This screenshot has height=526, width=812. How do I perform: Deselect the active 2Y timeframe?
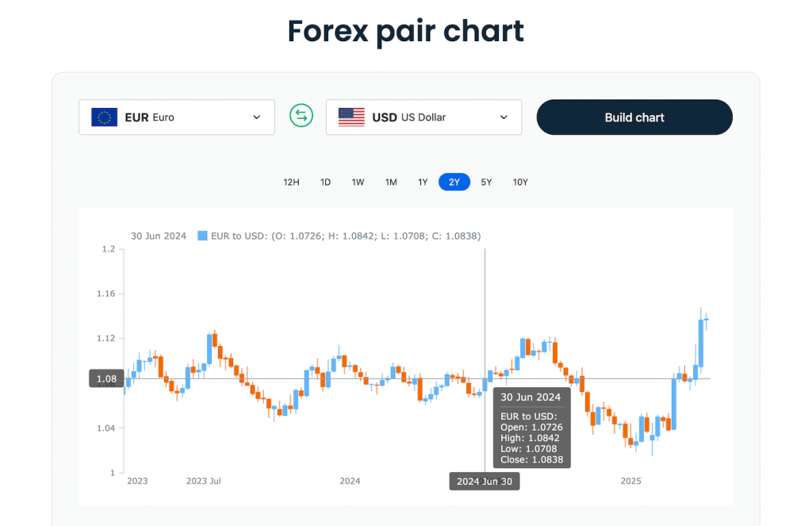tap(454, 182)
